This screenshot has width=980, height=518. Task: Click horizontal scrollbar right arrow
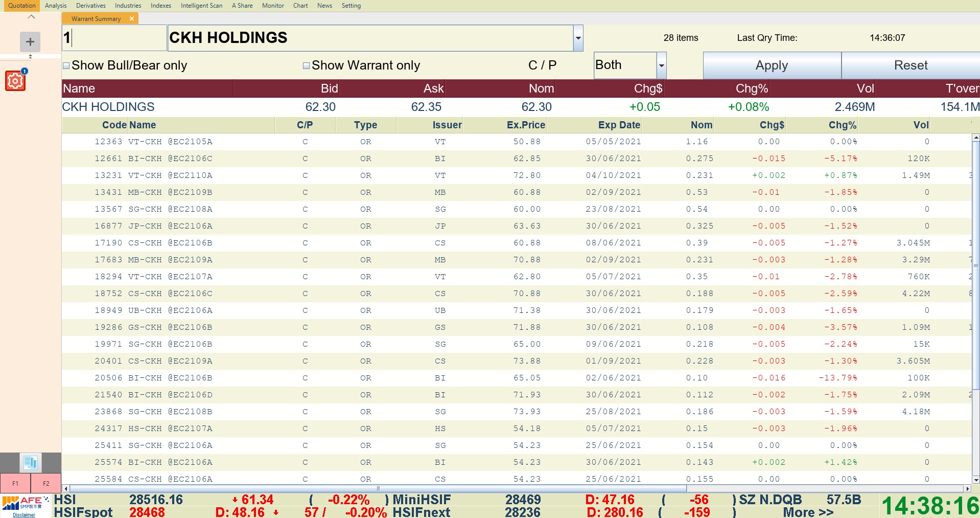[967, 488]
